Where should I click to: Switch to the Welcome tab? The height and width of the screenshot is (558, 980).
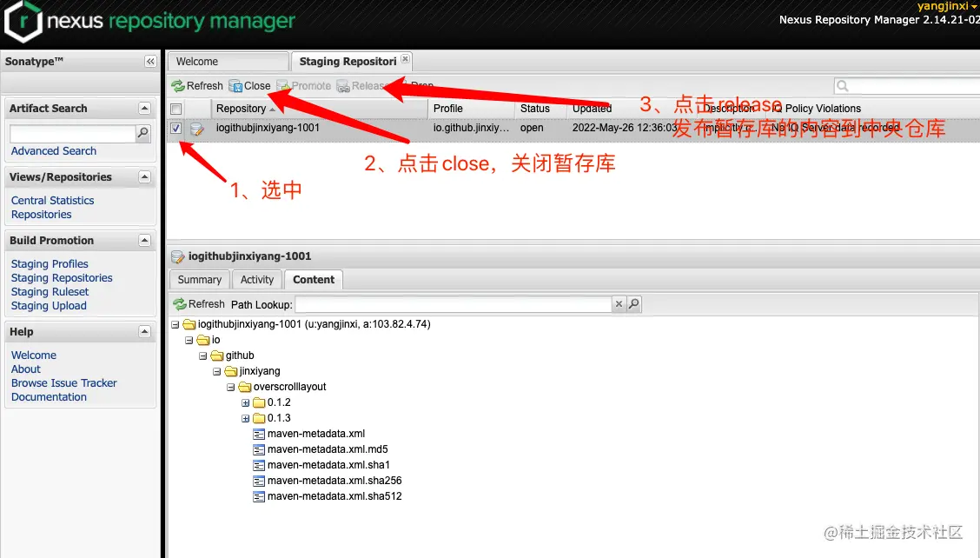tap(228, 62)
